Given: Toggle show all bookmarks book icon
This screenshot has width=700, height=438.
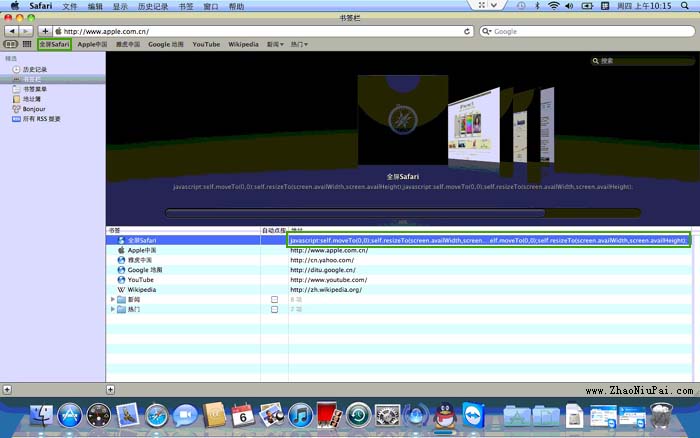Looking at the screenshot, I should [x=10, y=44].
